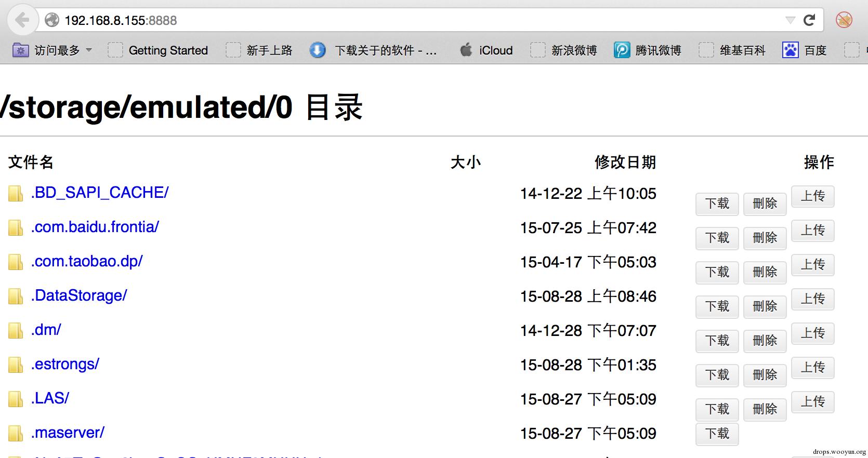The height and width of the screenshot is (458, 868).
Task: Click the blocked-content icon beside the address bar
Action: click(x=844, y=20)
